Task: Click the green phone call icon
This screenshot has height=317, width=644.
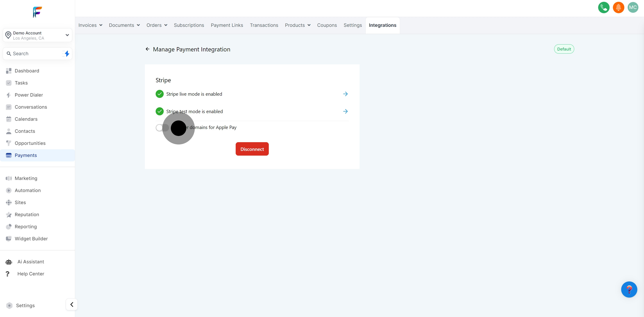Action: [x=604, y=8]
